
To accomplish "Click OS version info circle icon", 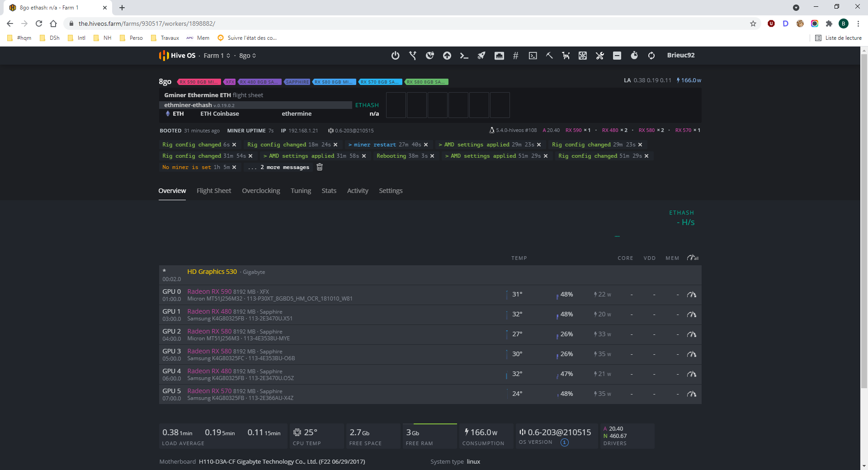I will pyautogui.click(x=565, y=442).
